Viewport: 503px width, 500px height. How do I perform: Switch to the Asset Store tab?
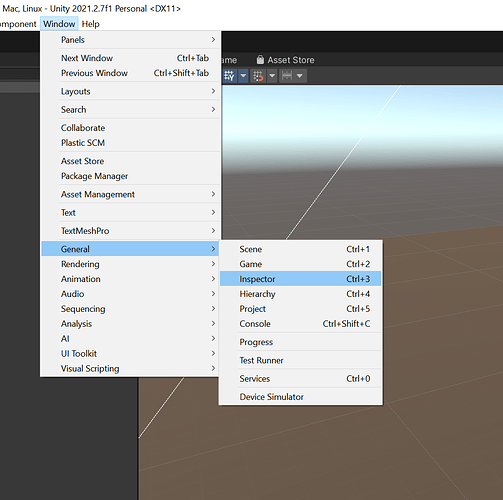[285, 60]
